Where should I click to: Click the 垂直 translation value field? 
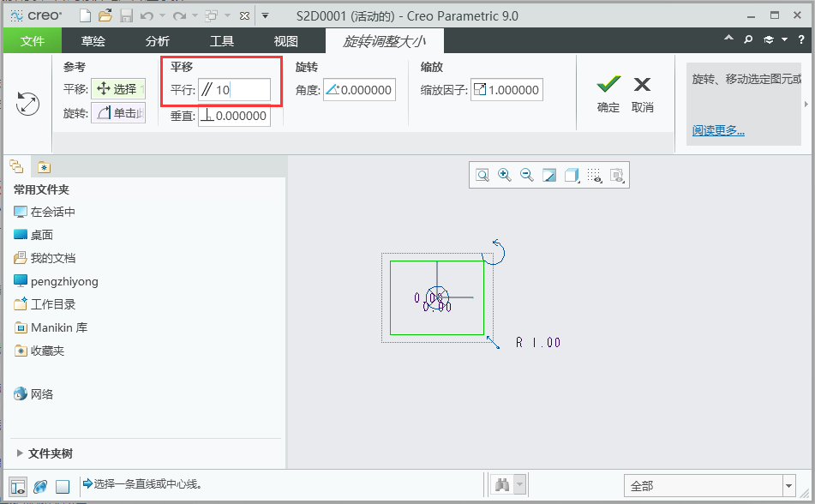235,116
